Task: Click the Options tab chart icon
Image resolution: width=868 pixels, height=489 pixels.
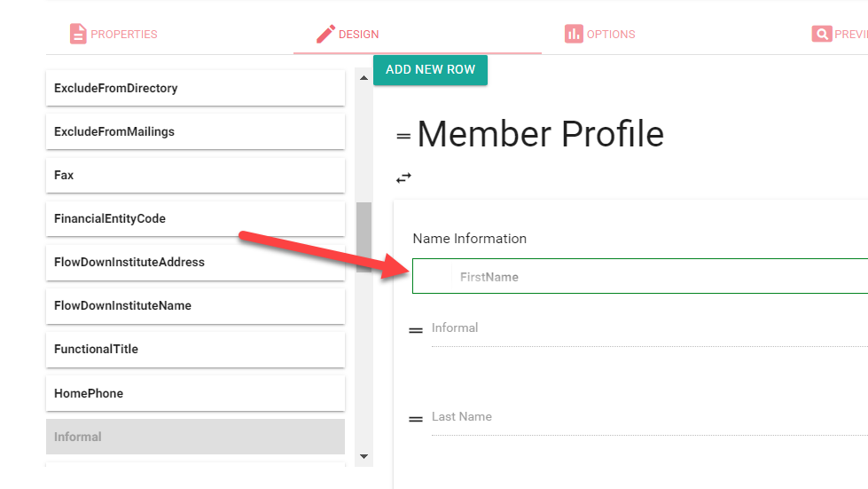Action: tap(574, 34)
